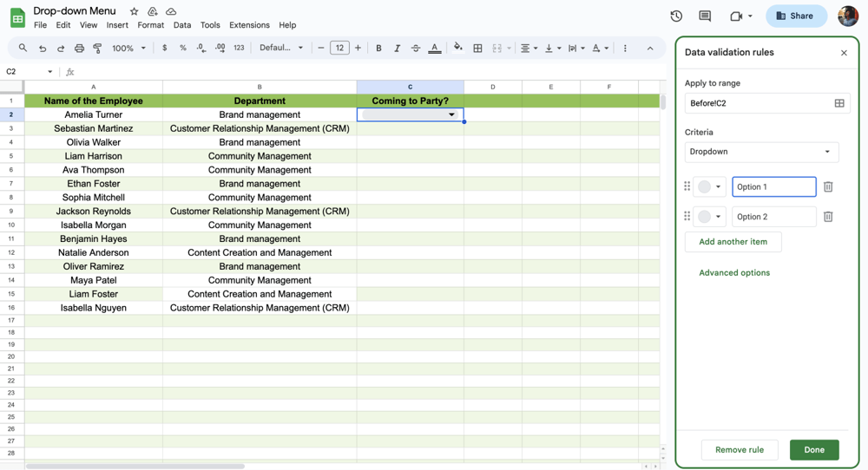Choose a color for Option 2
868x470 pixels.
(708, 217)
